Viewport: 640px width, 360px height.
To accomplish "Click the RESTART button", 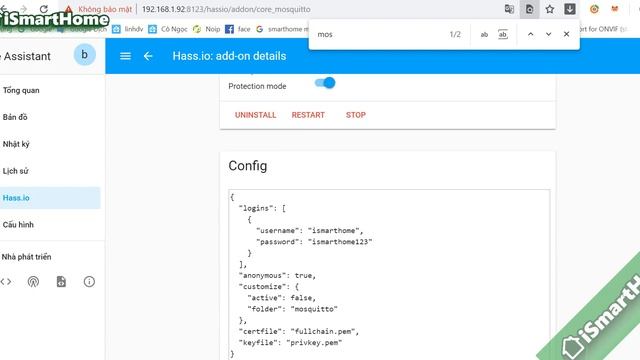I will (308, 115).
